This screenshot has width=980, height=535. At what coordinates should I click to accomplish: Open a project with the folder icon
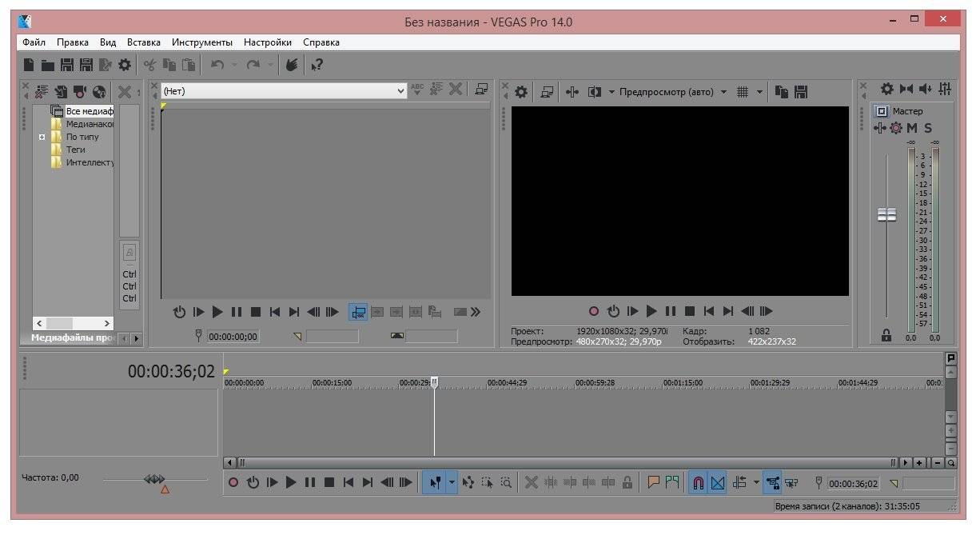coord(47,65)
